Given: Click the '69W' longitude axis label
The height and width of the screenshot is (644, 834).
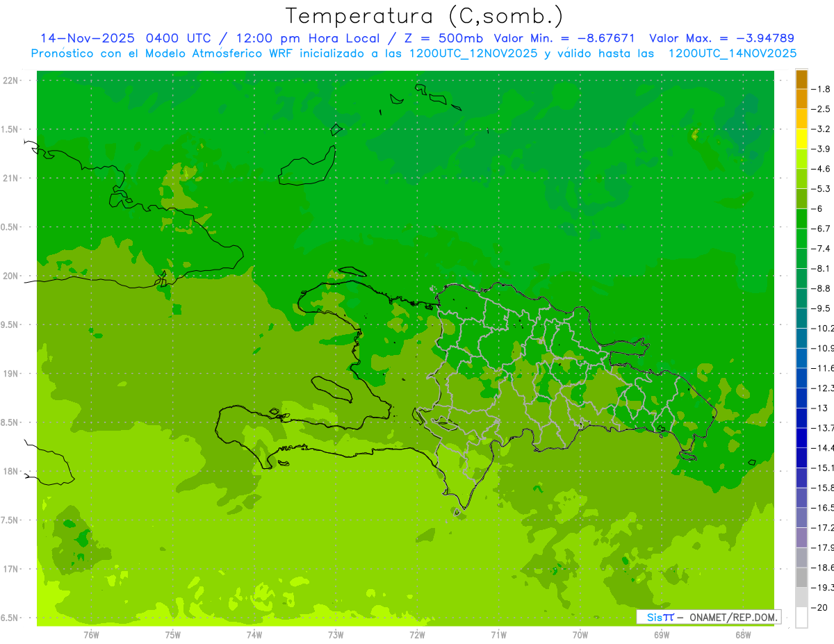Looking at the screenshot, I should [662, 634].
